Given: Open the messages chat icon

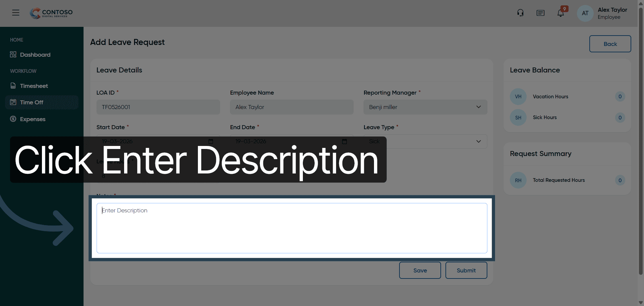Looking at the screenshot, I should 540,13.
